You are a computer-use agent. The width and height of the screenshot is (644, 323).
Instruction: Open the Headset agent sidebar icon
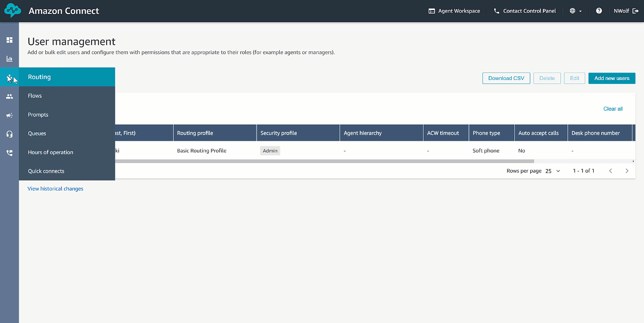tap(10, 134)
